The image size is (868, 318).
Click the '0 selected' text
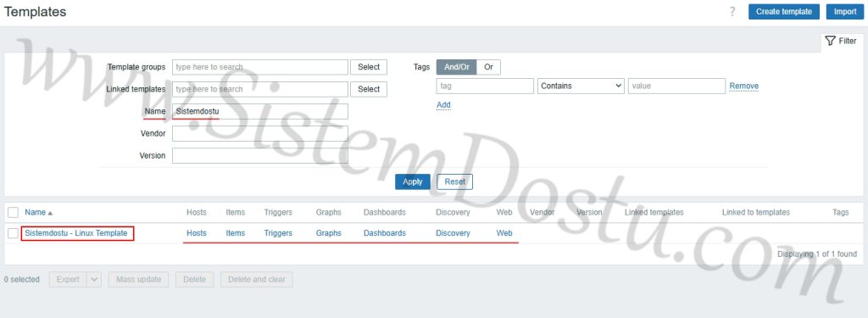tap(21, 280)
